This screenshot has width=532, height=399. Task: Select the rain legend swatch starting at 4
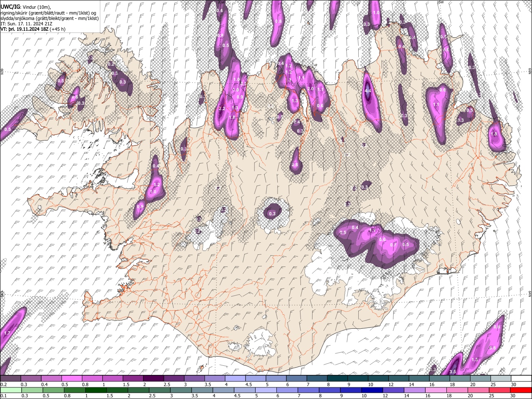[223, 390]
